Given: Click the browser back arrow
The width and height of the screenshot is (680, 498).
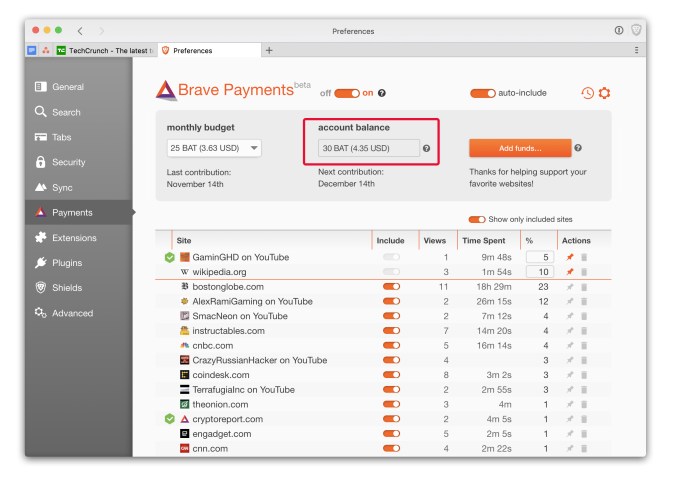Looking at the screenshot, I should click(x=81, y=31).
